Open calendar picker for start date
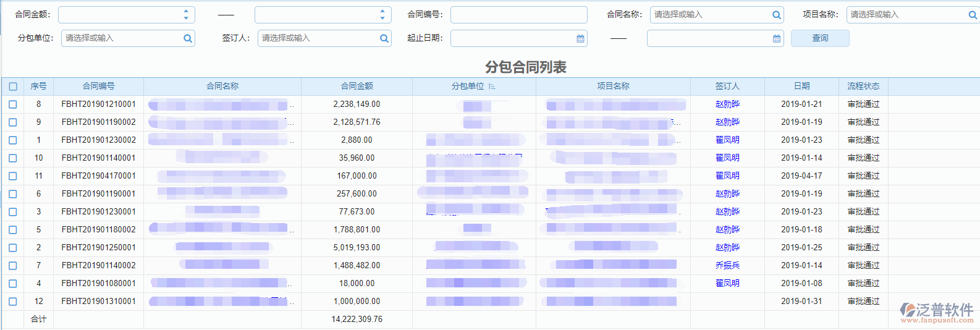 (x=580, y=38)
